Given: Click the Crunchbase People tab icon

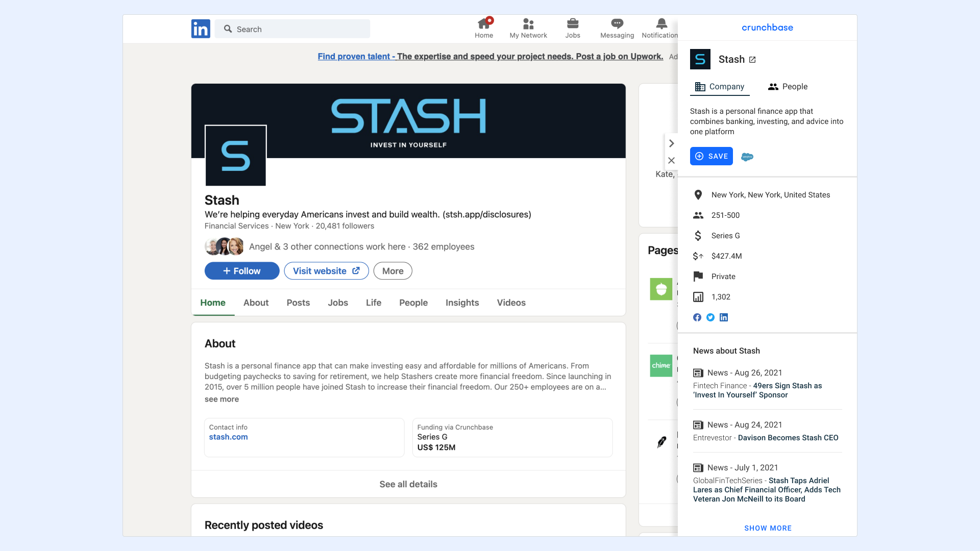Looking at the screenshot, I should (773, 86).
